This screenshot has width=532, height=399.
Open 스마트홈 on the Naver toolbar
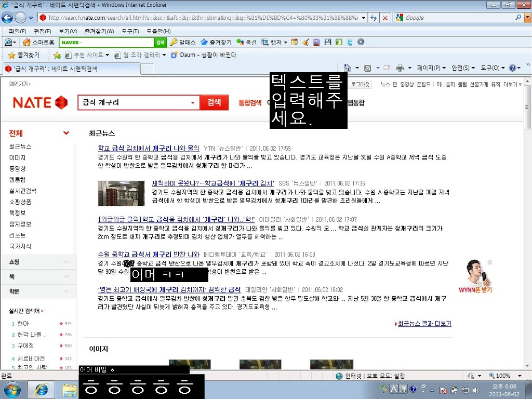pos(38,43)
